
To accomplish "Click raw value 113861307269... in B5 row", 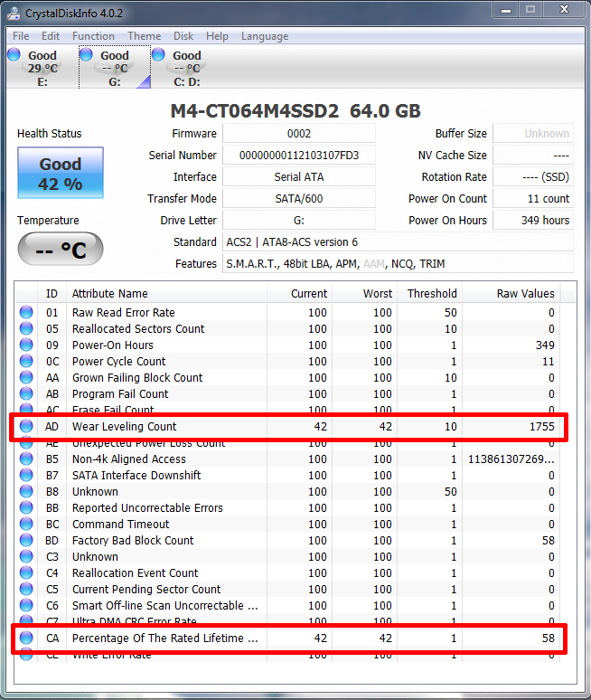I will pyautogui.click(x=511, y=459).
